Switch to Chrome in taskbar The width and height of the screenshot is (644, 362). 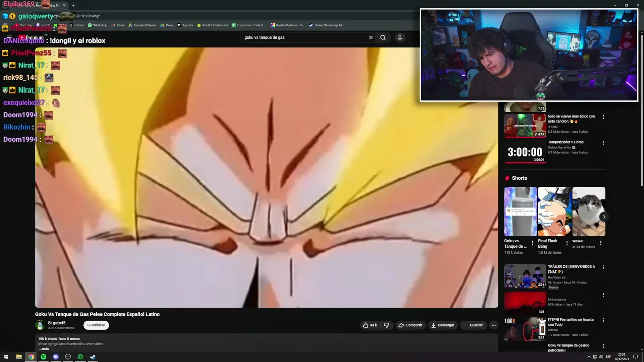[x=31, y=357]
